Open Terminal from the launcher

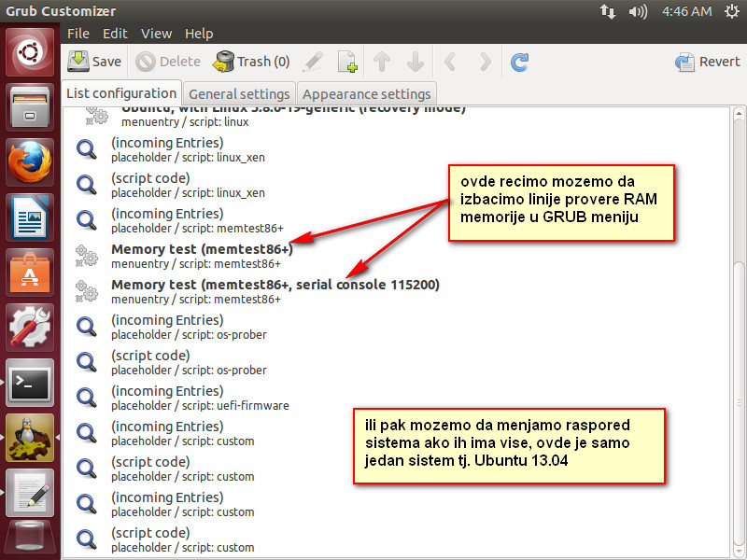[x=30, y=383]
